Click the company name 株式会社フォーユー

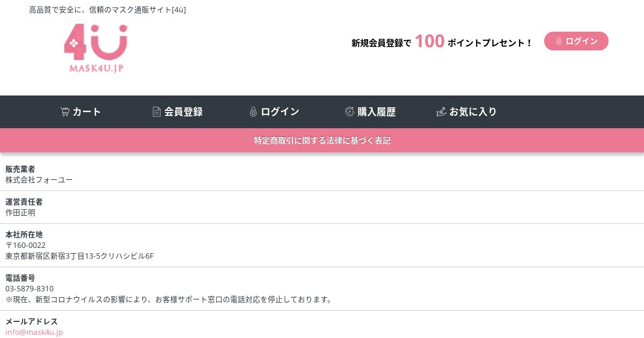[39, 180]
